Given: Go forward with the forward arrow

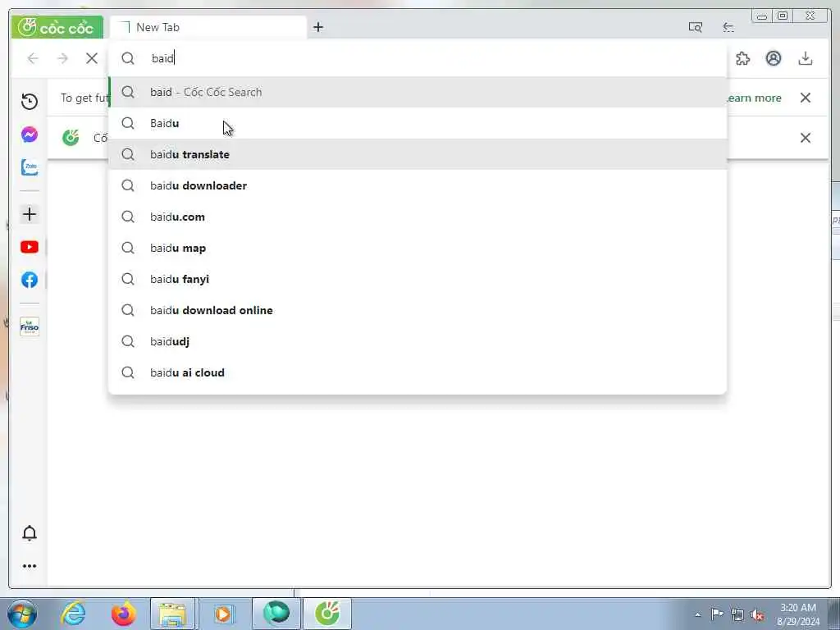Looking at the screenshot, I should 62,58.
